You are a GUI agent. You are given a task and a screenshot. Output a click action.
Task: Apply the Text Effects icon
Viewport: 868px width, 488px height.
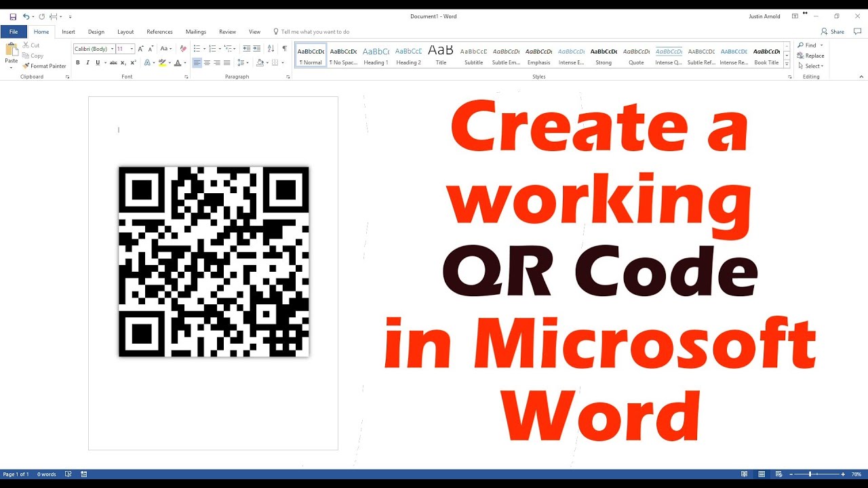coord(147,62)
